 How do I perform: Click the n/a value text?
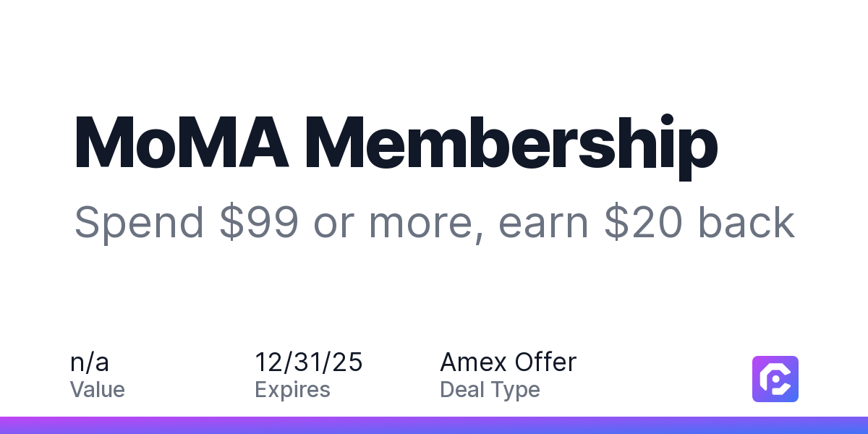pos(90,362)
